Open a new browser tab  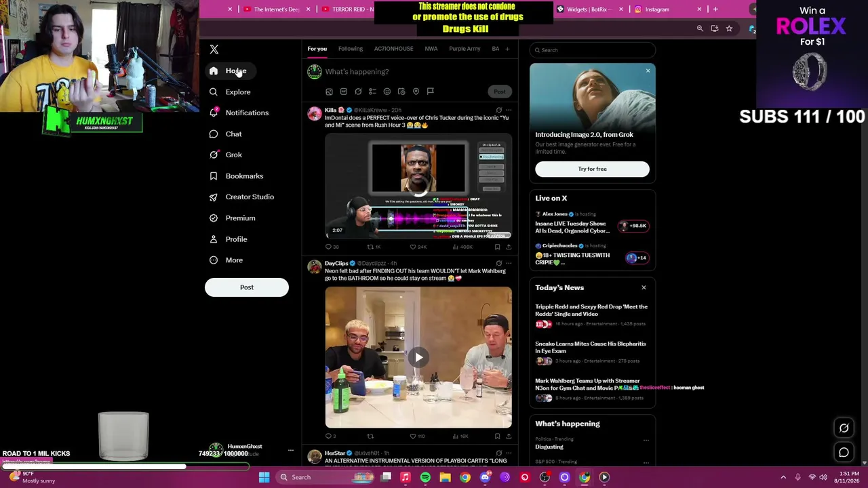point(715,9)
